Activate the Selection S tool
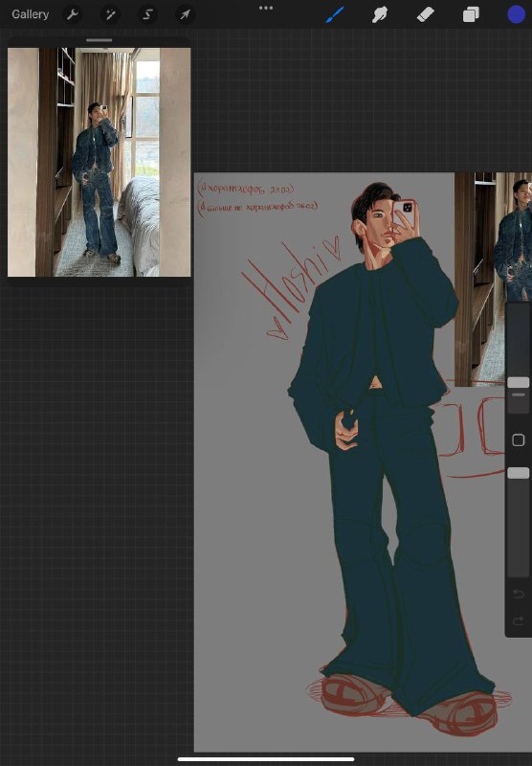Image resolution: width=532 pixels, height=766 pixels. (x=147, y=14)
